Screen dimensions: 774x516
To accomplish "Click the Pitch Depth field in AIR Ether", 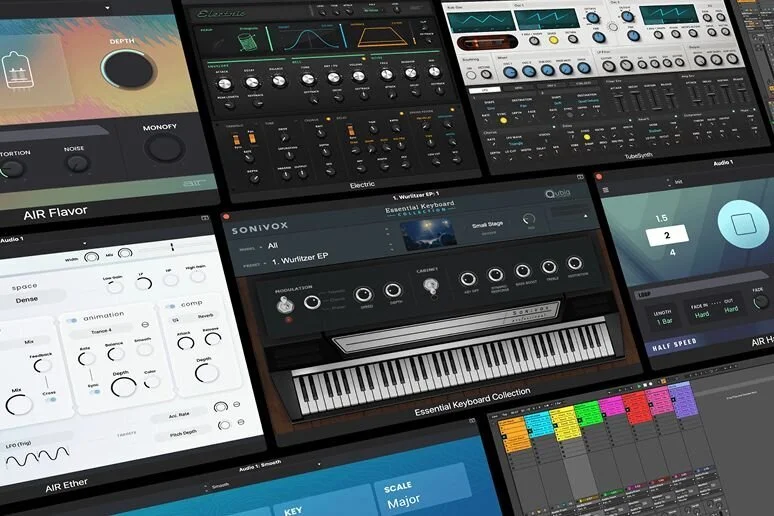I will tap(183, 433).
